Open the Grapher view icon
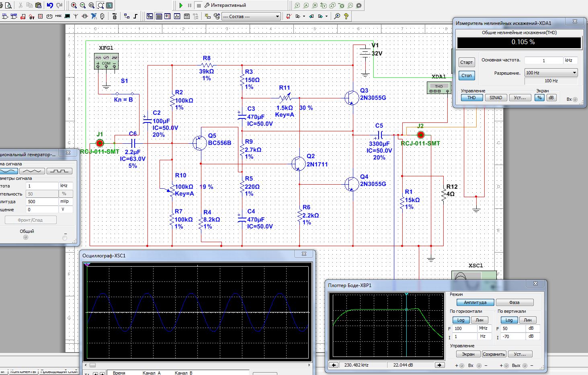The image size is (588, 375). click(x=177, y=16)
